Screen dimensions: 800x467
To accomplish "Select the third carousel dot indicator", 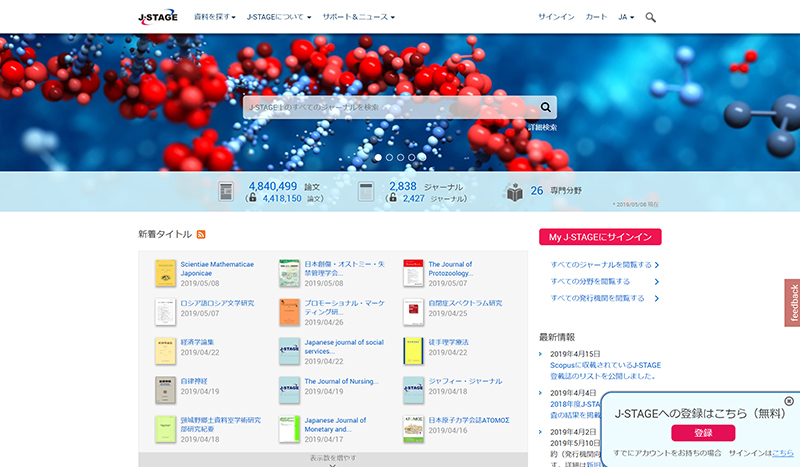I will (x=401, y=158).
